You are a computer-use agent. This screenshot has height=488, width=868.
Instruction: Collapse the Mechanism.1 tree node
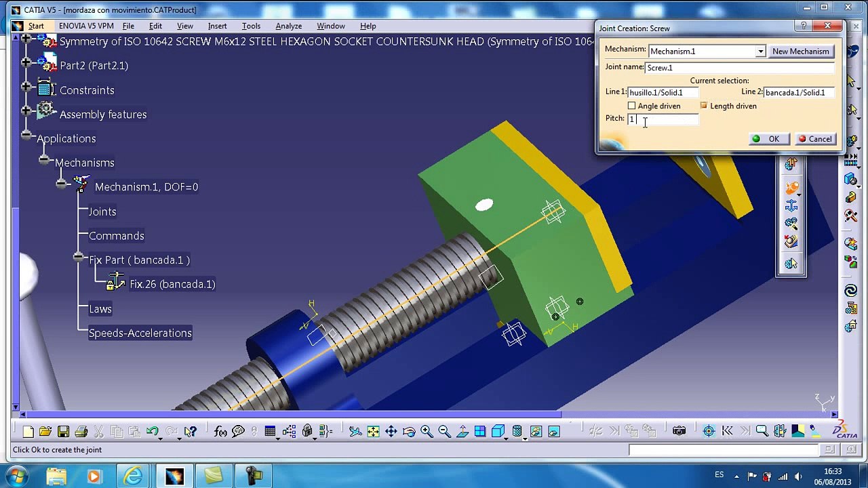62,184
